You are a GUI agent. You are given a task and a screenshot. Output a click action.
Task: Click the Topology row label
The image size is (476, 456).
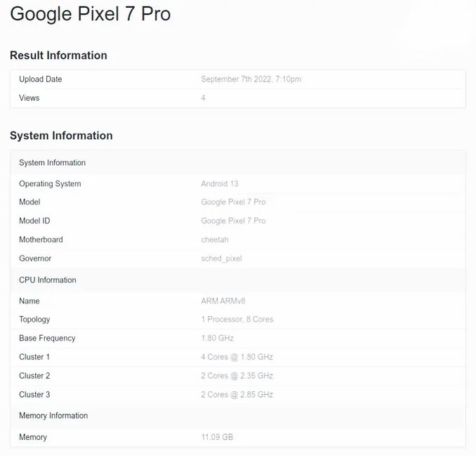coord(34,319)
